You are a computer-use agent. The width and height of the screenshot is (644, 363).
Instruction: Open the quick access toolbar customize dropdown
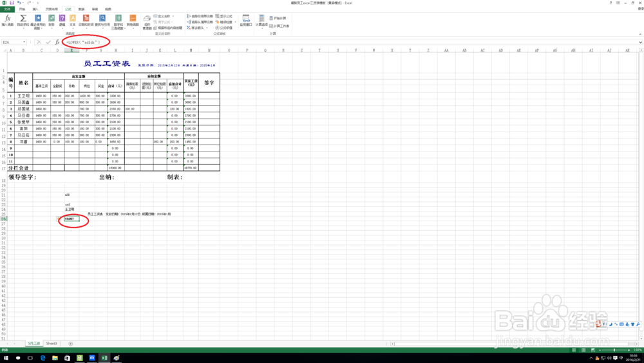coord(38,3)
